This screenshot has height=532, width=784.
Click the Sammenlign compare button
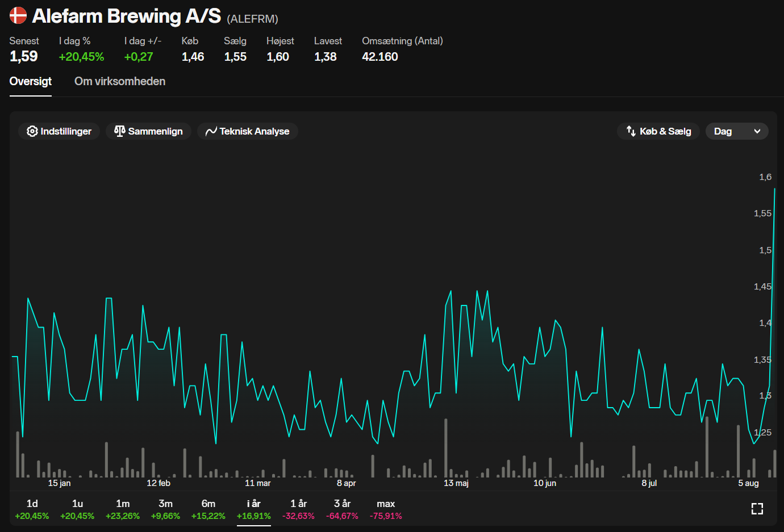(148, 131)
